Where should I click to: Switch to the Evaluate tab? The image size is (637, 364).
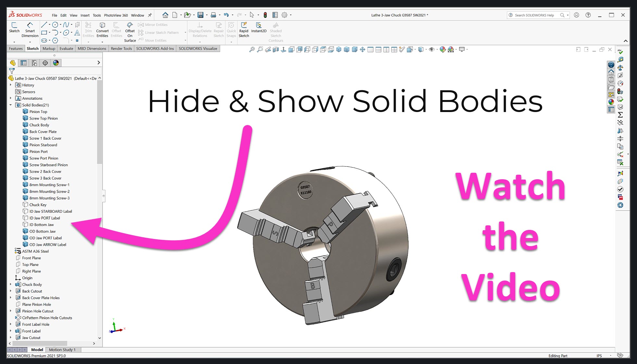(66, 49)
